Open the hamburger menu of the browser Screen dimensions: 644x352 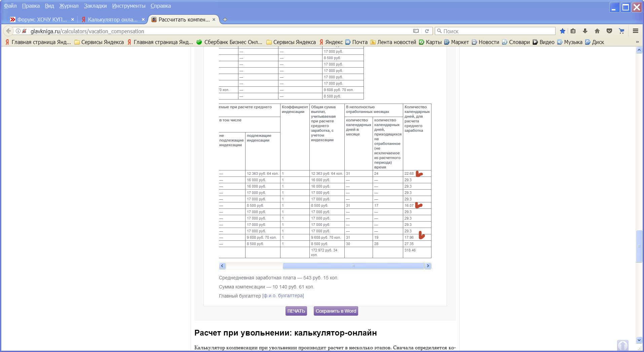point(636,31)
